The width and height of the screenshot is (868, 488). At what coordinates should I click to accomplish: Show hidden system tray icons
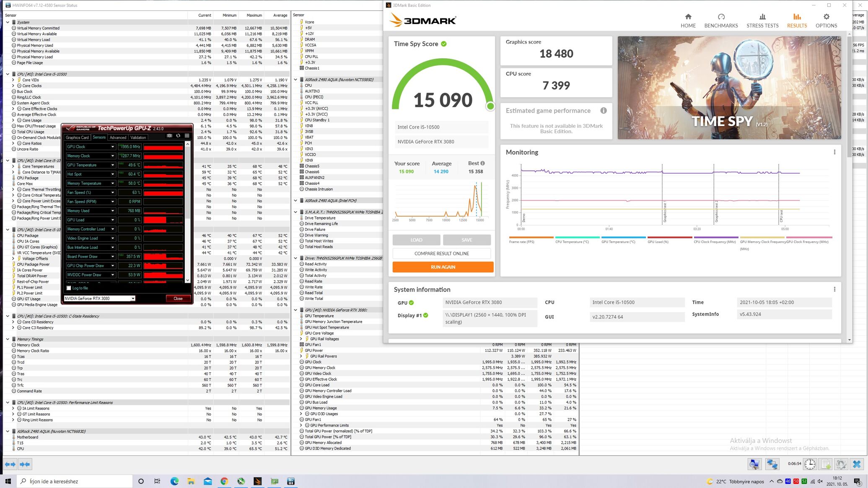pyautogui.click(x=772, y=481)
